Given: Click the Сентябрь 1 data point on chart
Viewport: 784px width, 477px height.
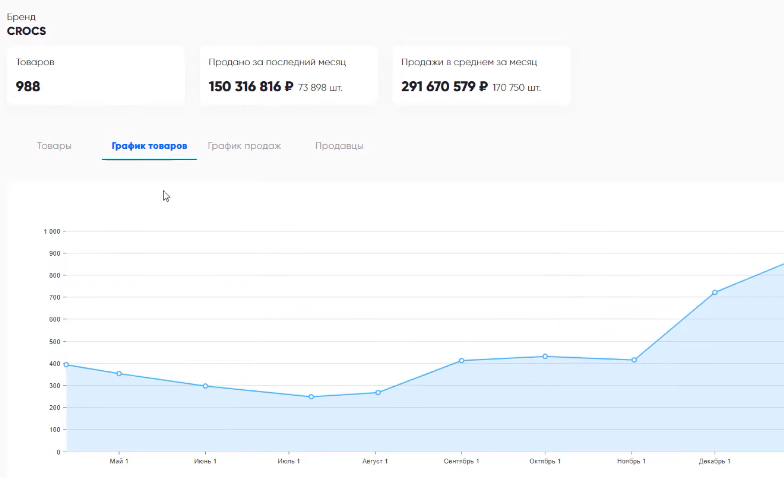Looking at the screenshot, I should click(462, 360).
